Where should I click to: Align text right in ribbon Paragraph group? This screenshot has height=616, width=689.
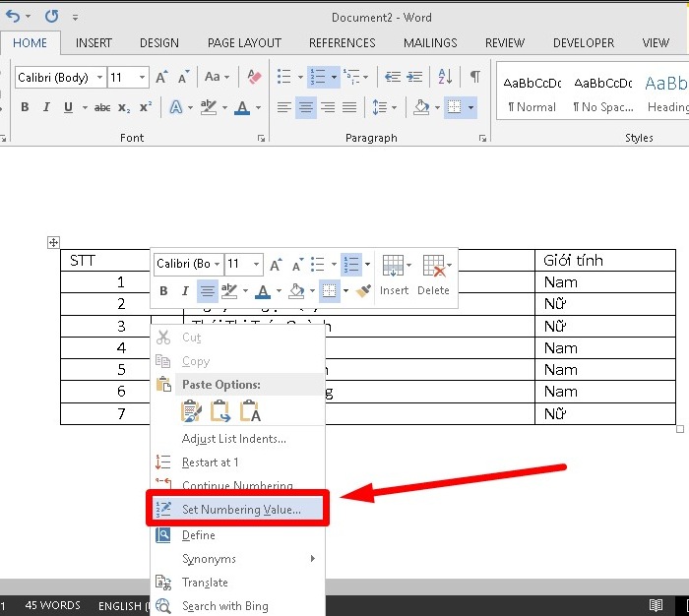coord(328,107)
